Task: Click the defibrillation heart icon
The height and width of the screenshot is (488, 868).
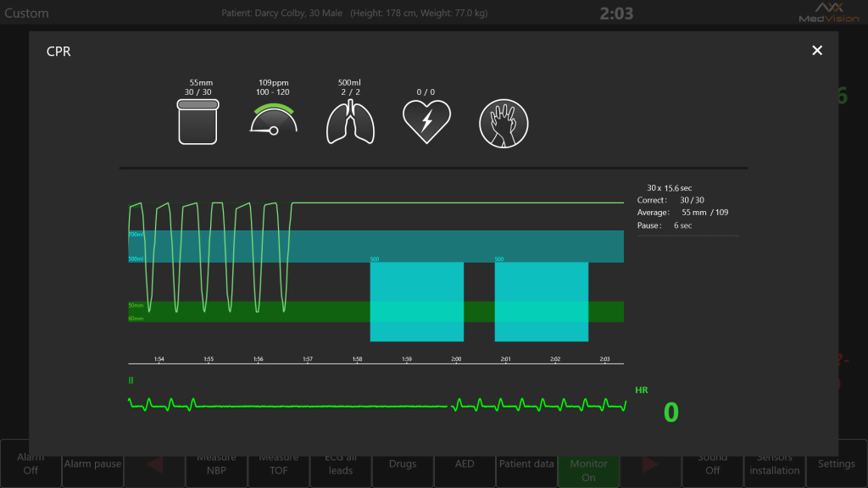Action: 426,122
